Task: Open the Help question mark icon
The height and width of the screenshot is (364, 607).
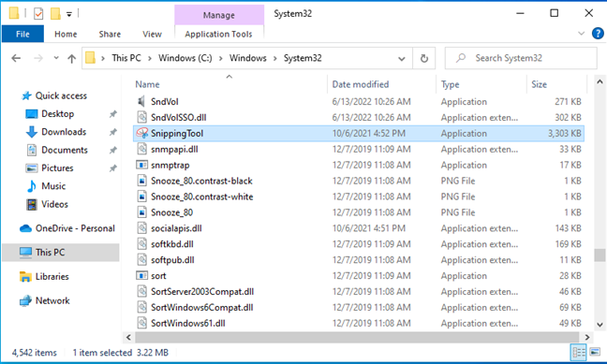Action: point(598,34)
